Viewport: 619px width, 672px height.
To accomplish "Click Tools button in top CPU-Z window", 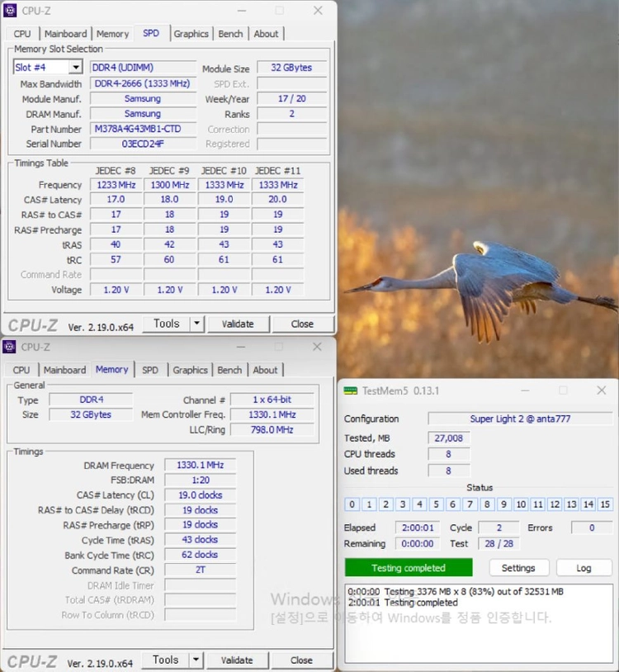I will 166,324.
